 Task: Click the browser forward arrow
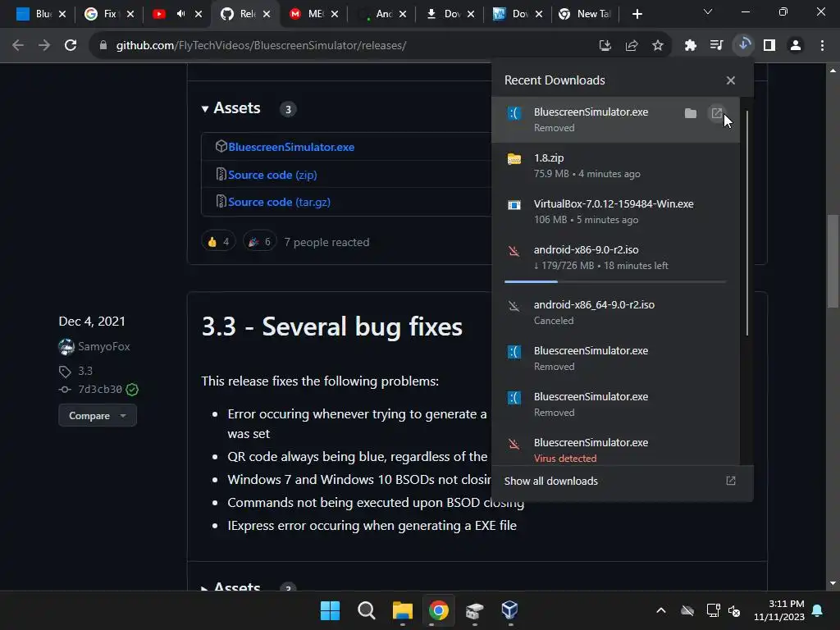tap(44, 46)
